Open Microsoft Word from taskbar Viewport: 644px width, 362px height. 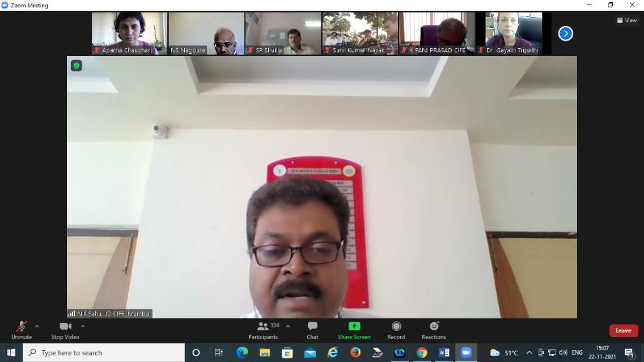point(444,352)
